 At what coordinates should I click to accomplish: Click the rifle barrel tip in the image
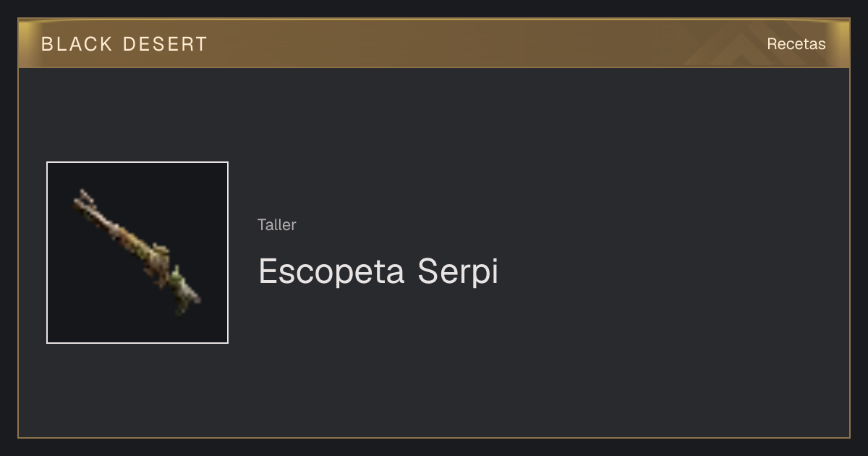[82, 197]
